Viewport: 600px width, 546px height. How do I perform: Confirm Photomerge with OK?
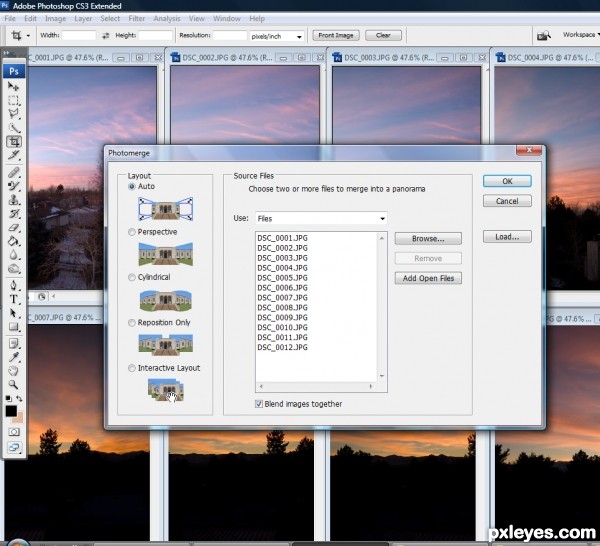tap(507, 181)
